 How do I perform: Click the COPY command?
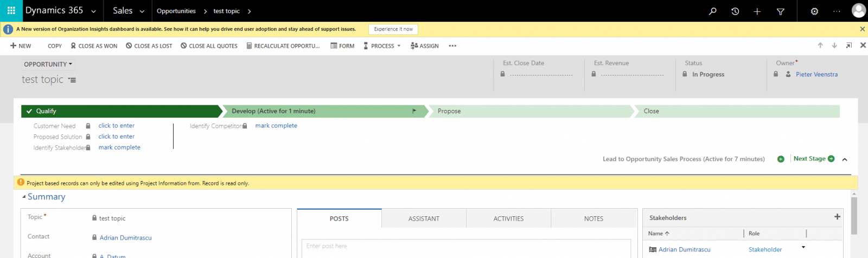click(54, 46)
